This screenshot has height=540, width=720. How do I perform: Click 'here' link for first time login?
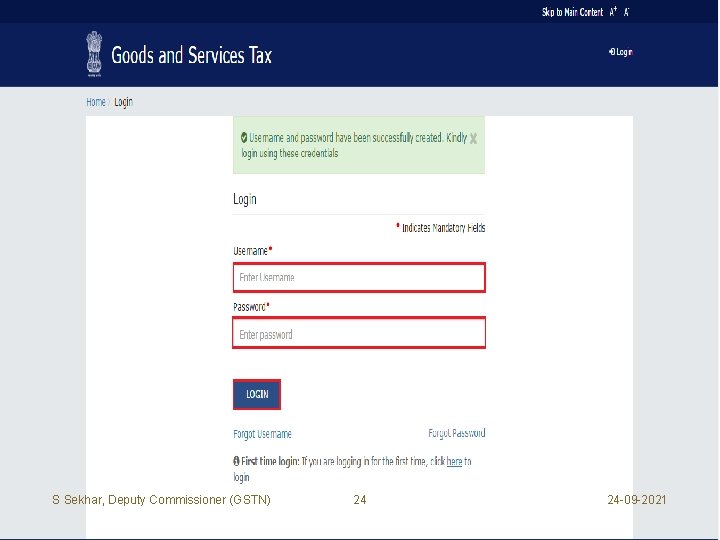[454, 461]
